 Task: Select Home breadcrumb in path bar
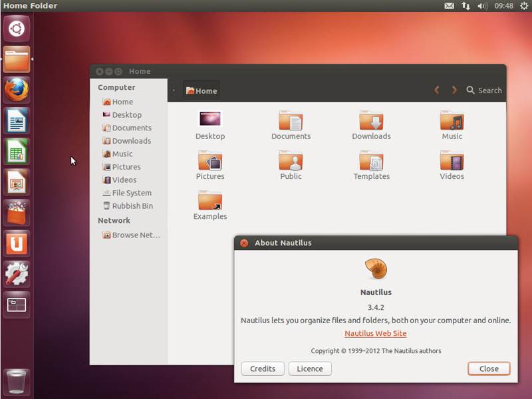pos(201,90)
